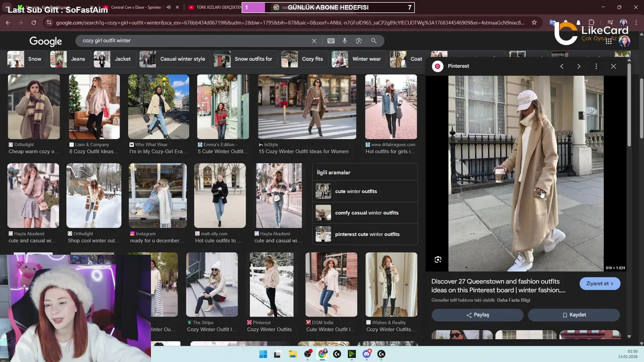Select the Jacket filter chip

[115, 59]
